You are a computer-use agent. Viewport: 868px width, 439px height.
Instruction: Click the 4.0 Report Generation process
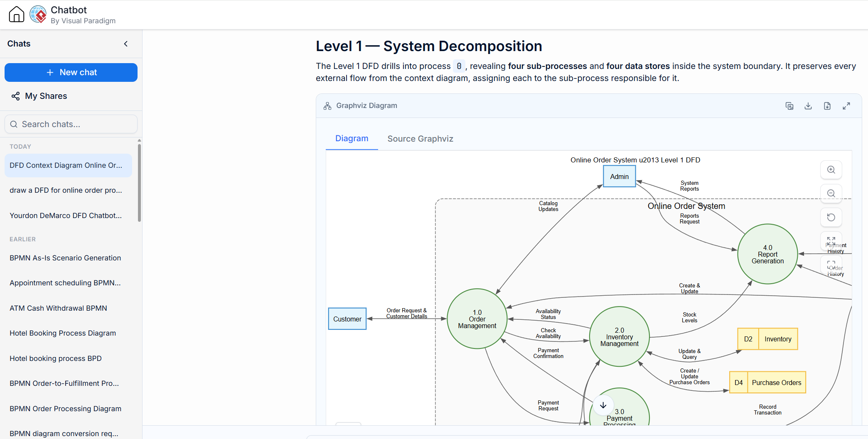click(x=767, y=254)
